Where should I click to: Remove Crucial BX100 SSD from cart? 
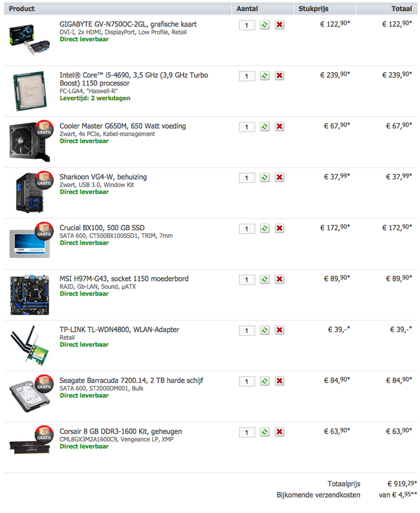(279, 228)
